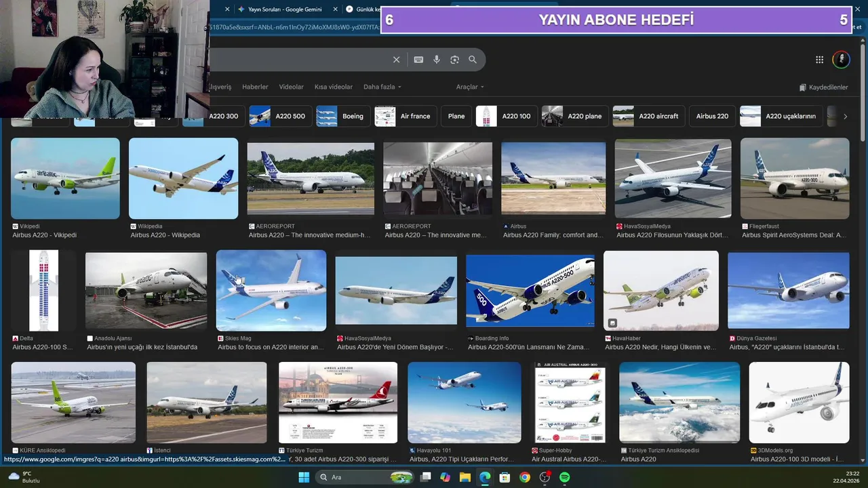Open the 3DModels.org A220-100 model thumbnail
Screen dimensions: 868x488
799,403
